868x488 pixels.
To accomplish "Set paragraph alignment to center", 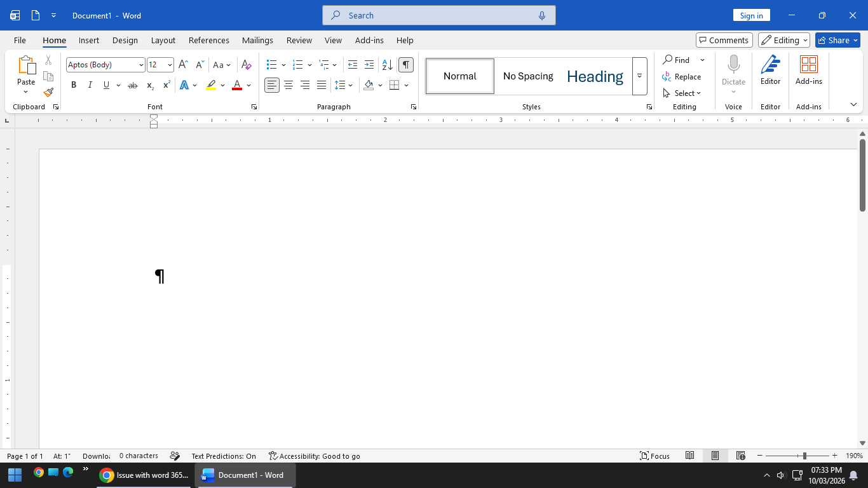I will (x=288, y=85).
